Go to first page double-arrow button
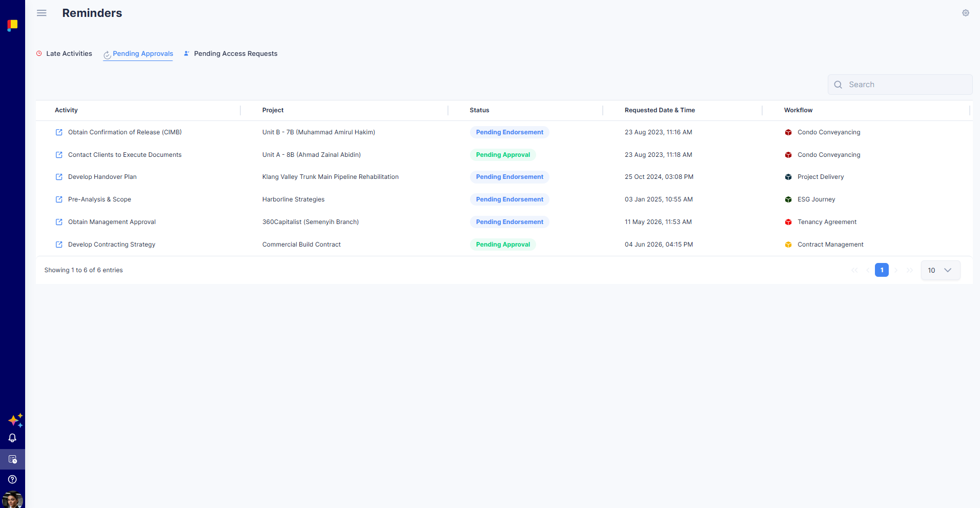Viewport: 980px width, 508px height. click(x=854, y=270)
